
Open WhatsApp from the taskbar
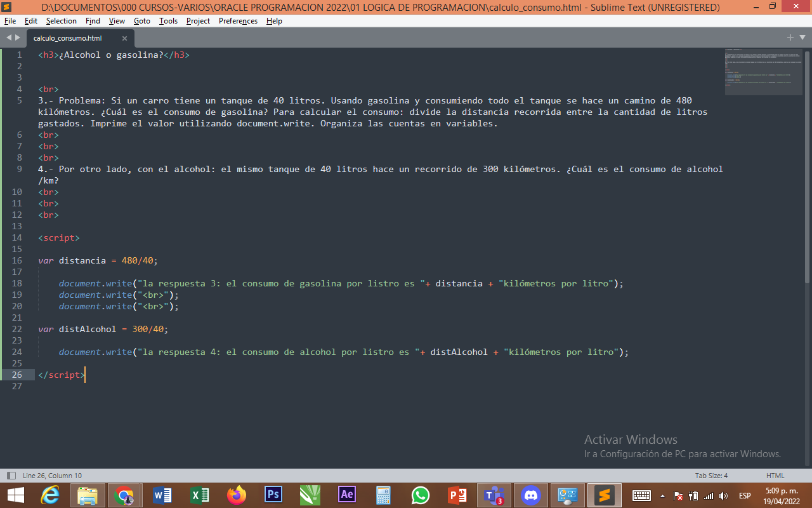pos(420,495)
